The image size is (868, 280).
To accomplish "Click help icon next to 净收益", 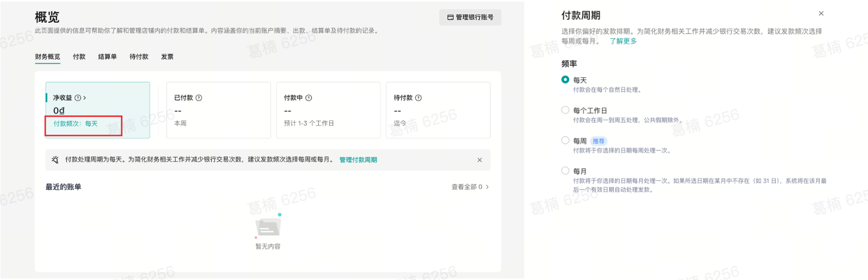I will (x=78, y=98).
